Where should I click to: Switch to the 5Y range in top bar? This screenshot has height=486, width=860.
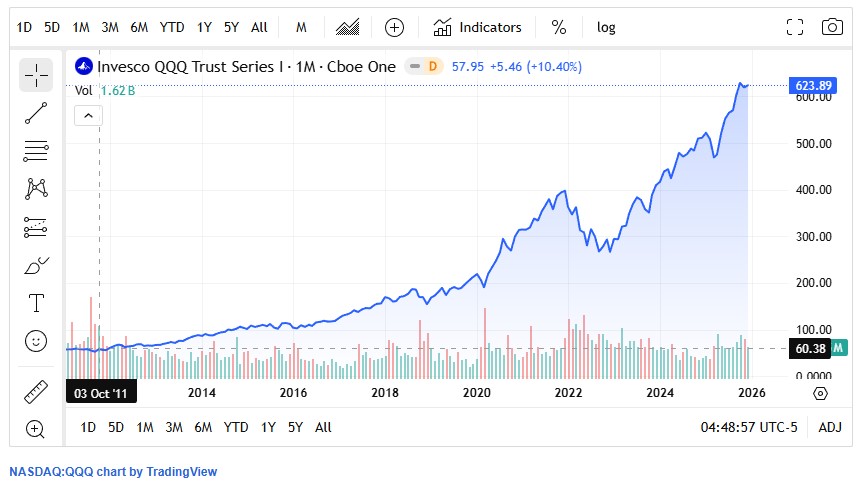(x=231, y=27)
